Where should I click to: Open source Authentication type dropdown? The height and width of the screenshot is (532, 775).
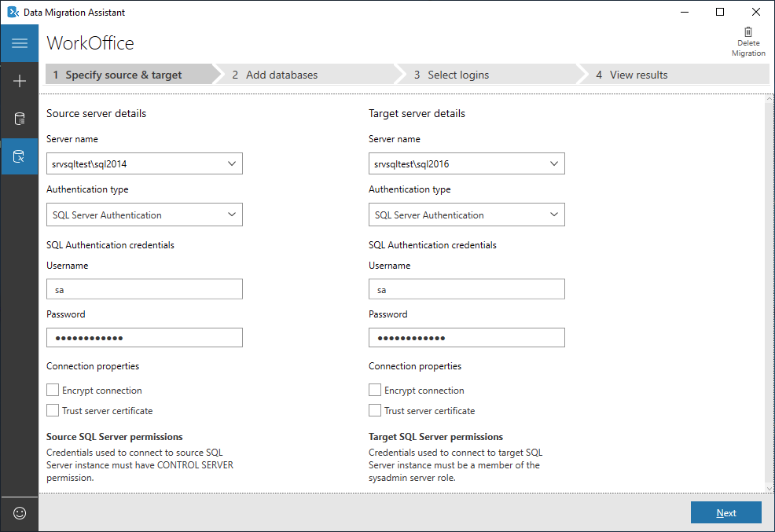pyautogui.click(x=231, y=215)
